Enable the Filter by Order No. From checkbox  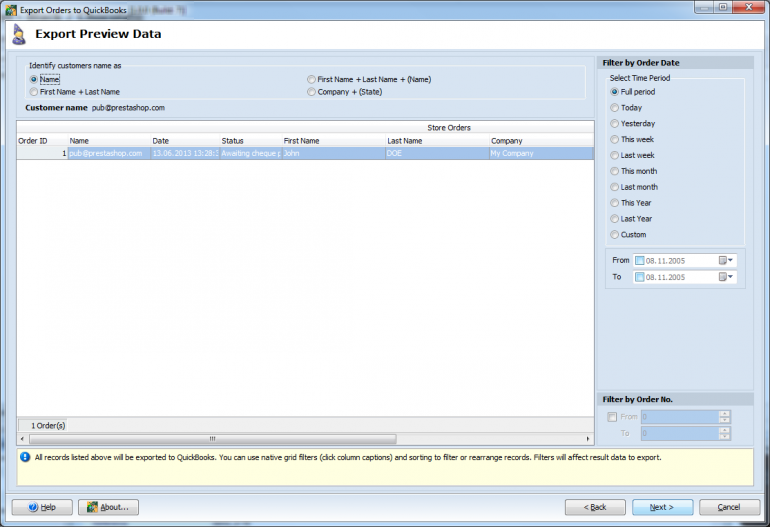[x=612, y=417]
